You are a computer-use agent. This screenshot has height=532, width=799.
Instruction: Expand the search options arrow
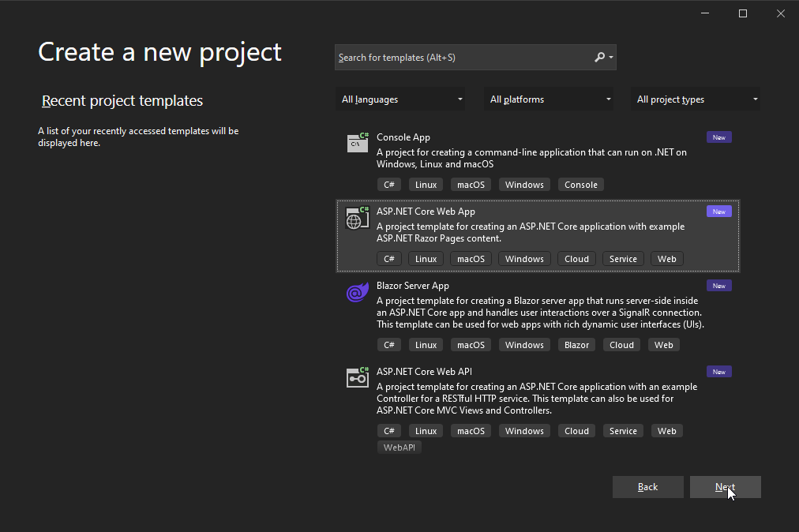[x=611, y=58]
